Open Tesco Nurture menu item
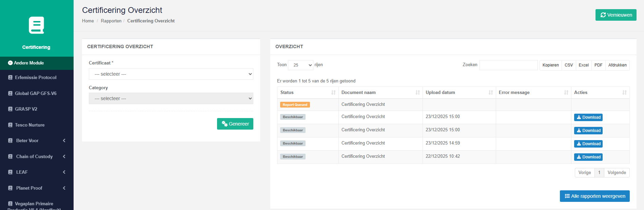This screenshot has width=644, height=210. coord(37,125)
